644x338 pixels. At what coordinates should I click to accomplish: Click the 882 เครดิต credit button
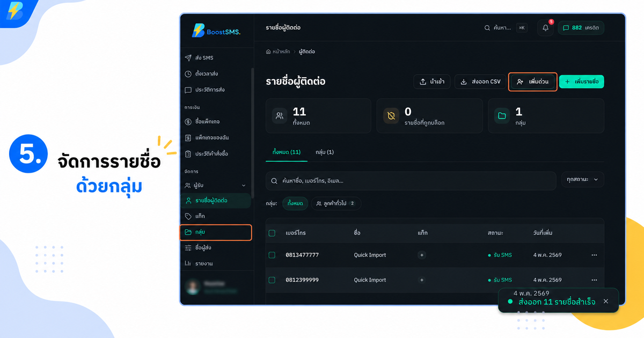[581, 28]
